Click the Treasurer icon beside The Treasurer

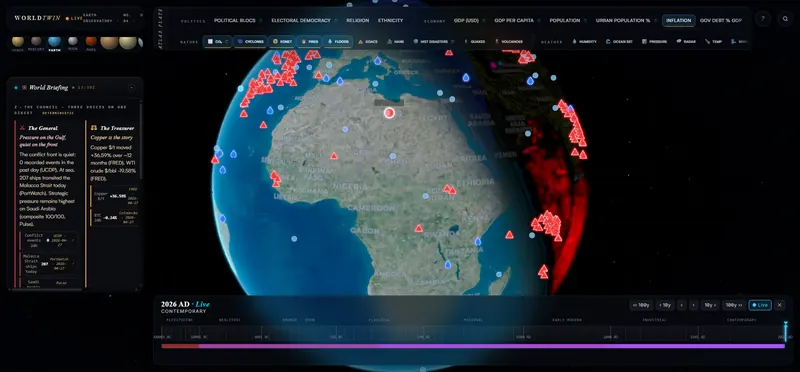click(x=94, y=128)
